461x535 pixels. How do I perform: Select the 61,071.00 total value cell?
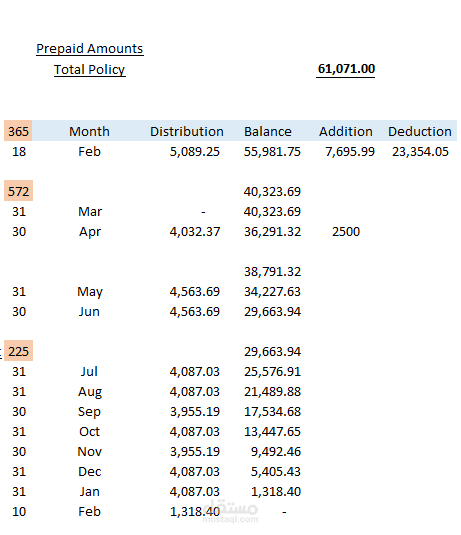pos(346,69)
